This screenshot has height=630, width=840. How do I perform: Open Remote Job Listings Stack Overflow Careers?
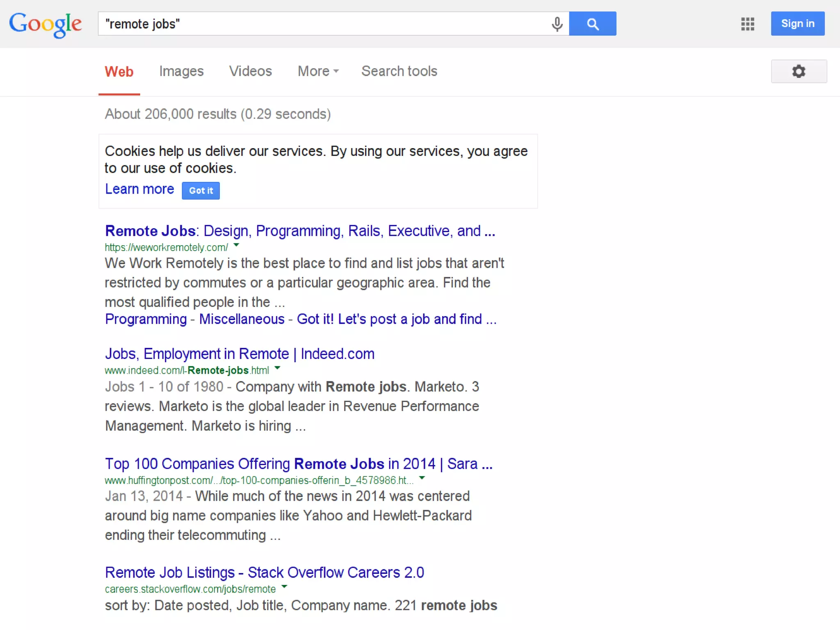pyautogui.click(x=264, y=572)
